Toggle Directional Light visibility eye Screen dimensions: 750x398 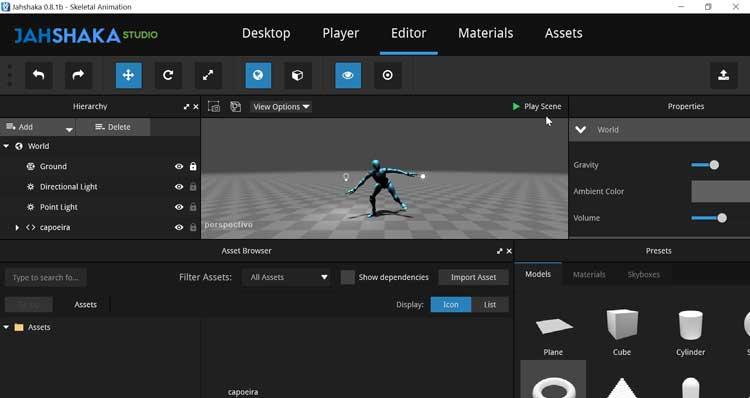point(179,187)
